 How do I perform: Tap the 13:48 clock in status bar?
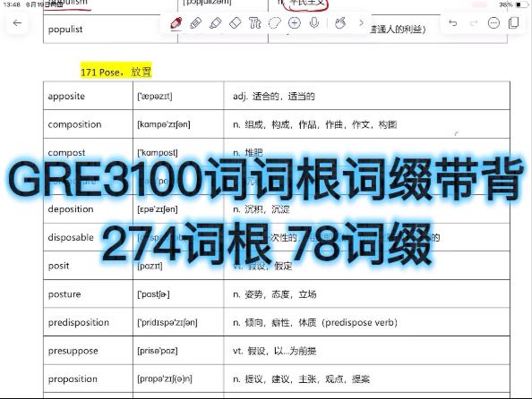click(12, 4)
